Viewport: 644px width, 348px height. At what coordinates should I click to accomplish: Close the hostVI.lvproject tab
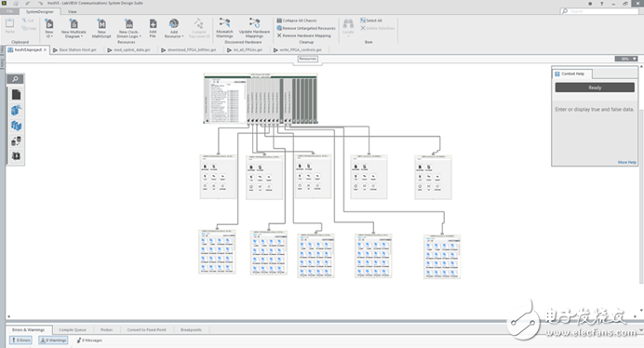tap(46, 49)
